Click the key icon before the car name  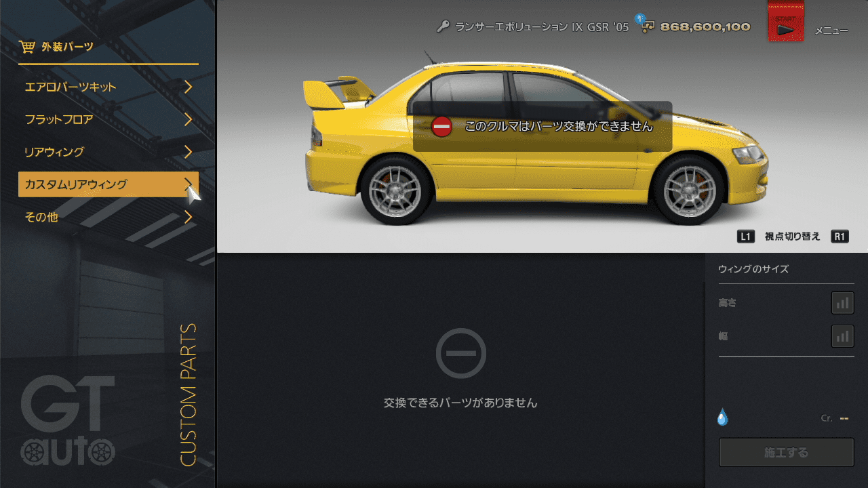[x=443, y=27]
